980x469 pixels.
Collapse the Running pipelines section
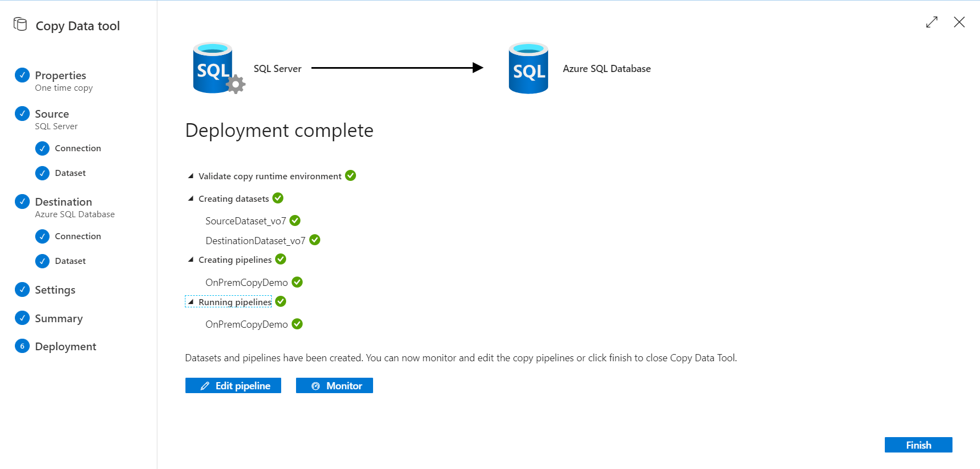click(191, 302)
